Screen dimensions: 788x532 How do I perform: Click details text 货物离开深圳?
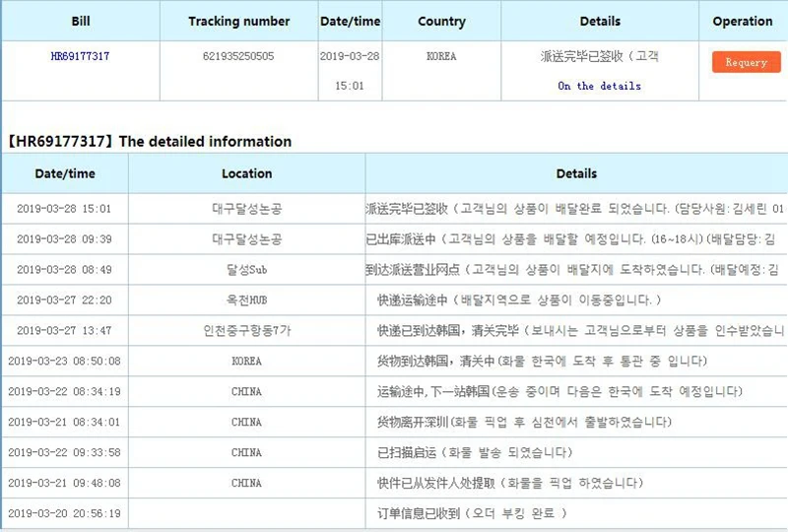(x=412, y=422)
